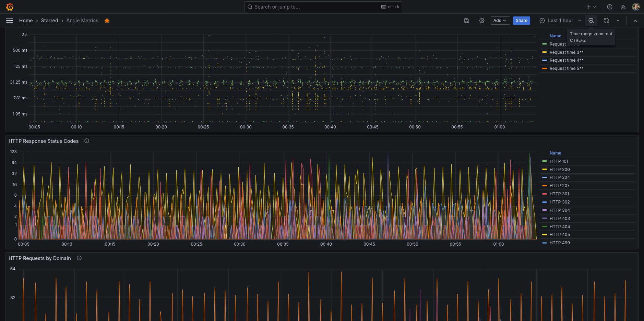Screen dimensions: 644x321
Task: Open the Last 1 hour time picker
Action: coord(560,21)
